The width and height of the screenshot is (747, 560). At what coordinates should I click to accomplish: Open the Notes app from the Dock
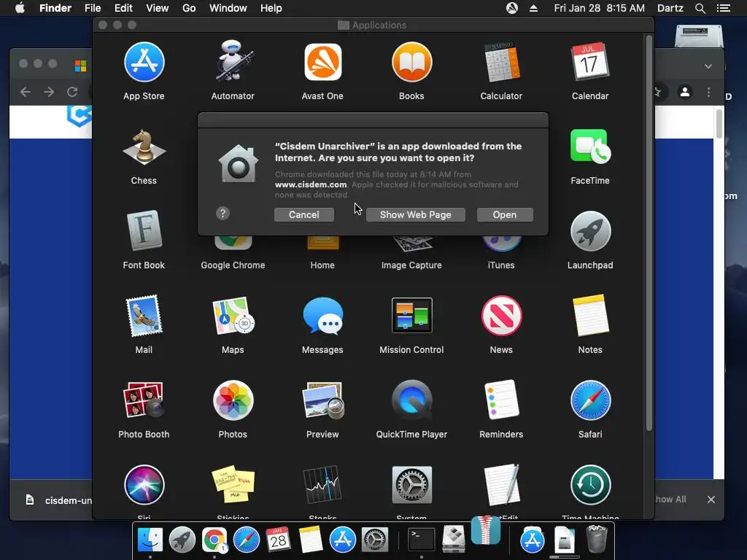point(311,540)
